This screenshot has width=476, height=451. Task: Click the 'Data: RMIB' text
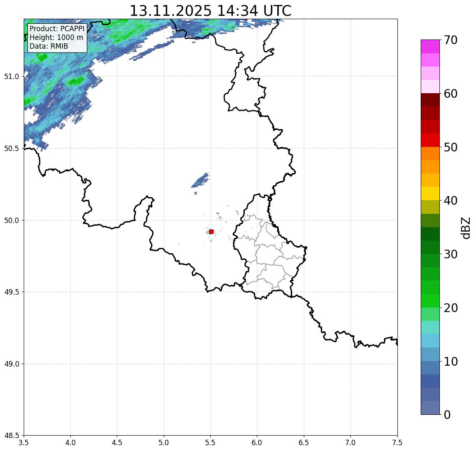click(49, 46)
